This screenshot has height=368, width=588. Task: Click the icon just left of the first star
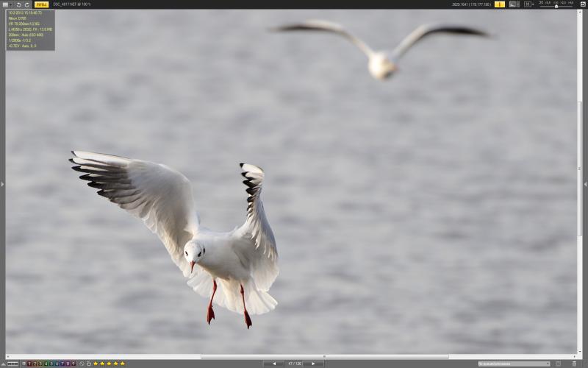point(89,364)
